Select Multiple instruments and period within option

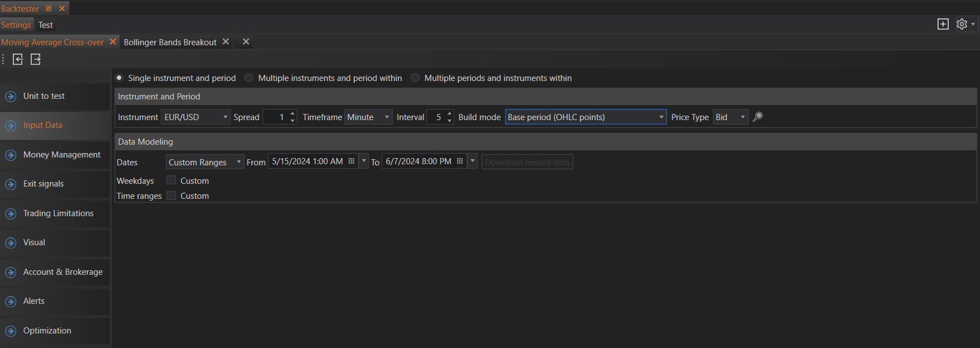(249, 78)
